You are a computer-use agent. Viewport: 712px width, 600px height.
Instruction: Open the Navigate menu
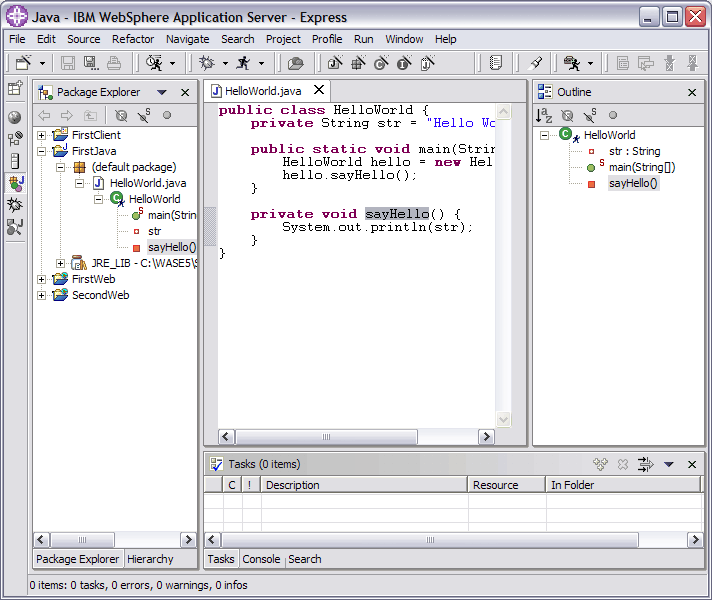pos(188,39)
